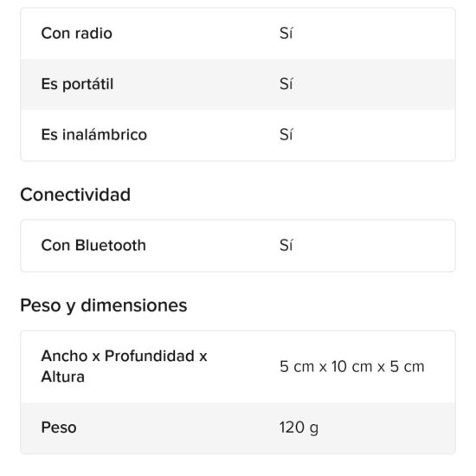Viewport: 476px width, 476px height.
Task: Select the '120 g' weight value
Action: (299, 428)
